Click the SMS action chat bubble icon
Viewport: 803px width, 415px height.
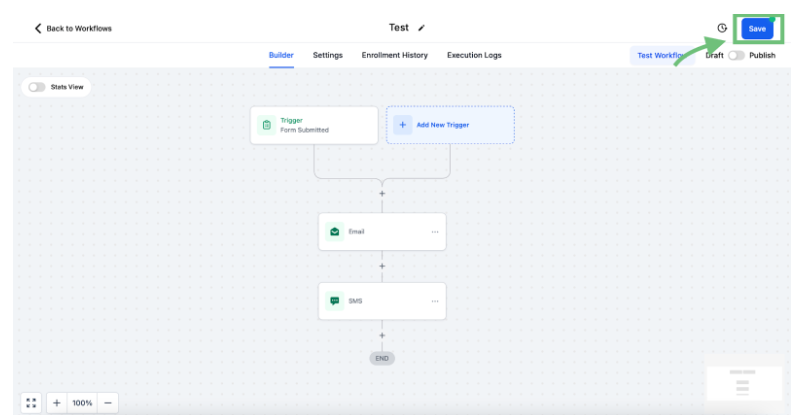334,301
